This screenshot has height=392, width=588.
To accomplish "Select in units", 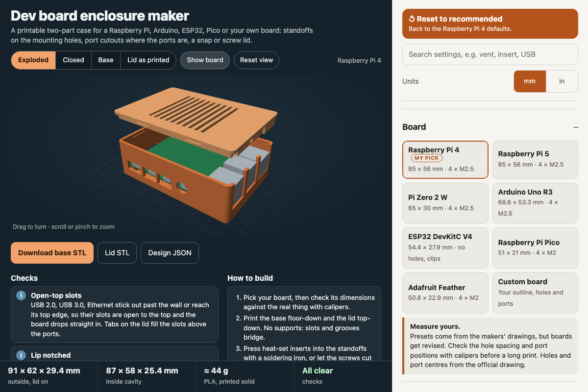I will point(562,81).
